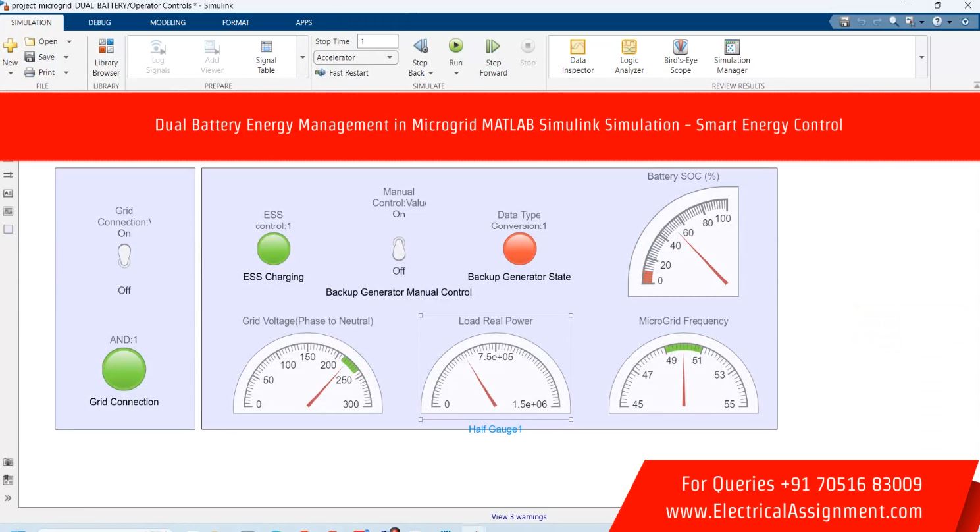980x532 pixels.
Task: Open the Bird's-Eye Scope
Action: (x=680, y=57)
